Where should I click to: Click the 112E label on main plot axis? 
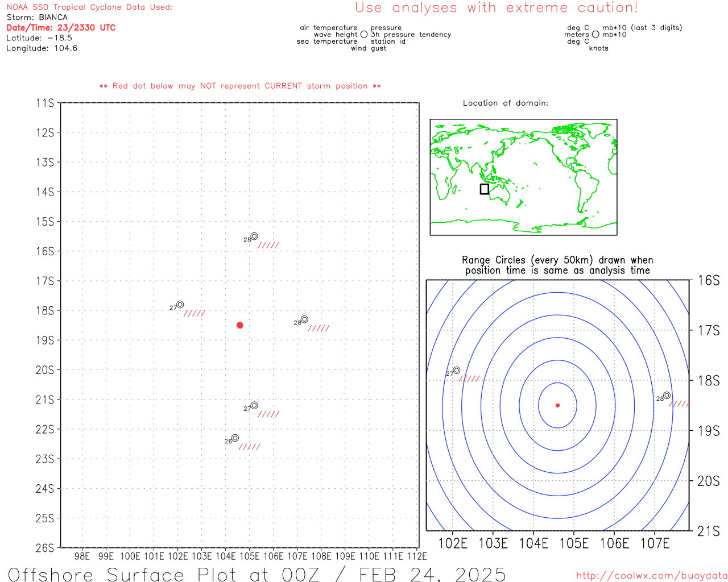pos(416,556)
